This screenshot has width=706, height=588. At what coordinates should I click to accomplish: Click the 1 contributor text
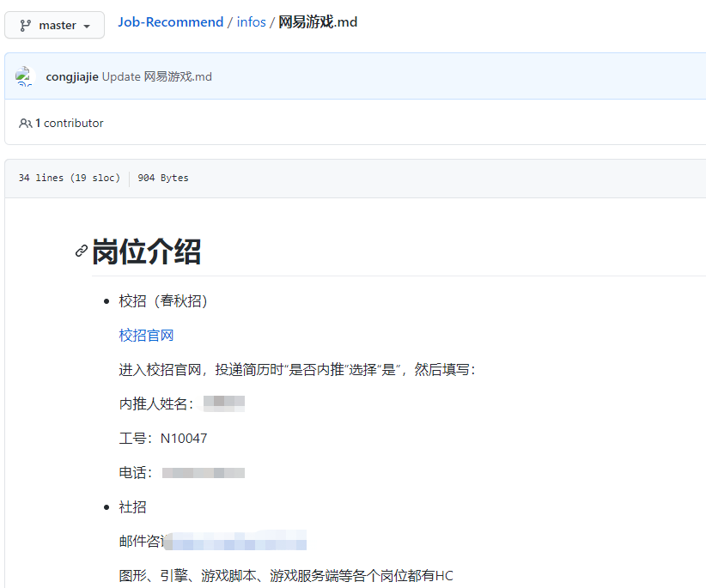[x=70, y=124]
